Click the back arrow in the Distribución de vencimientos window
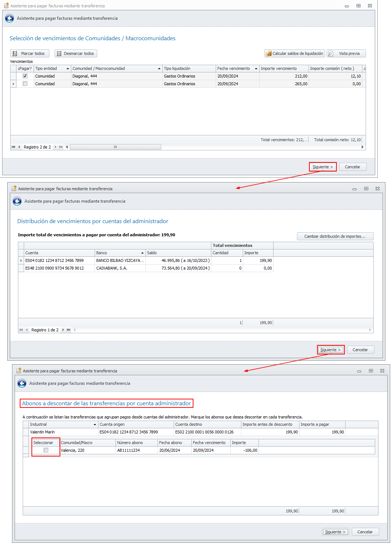The width and height of the screenshot is (392, 545). tap(17, 201)
